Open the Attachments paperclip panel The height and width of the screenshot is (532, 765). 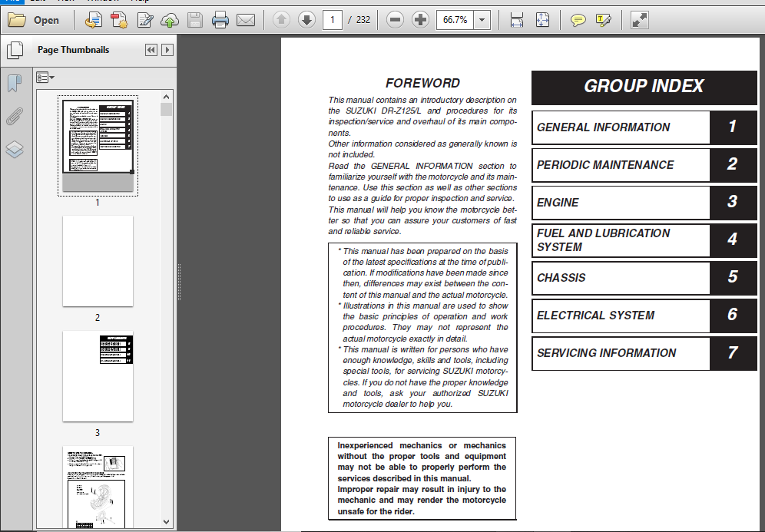click(15, 117)
